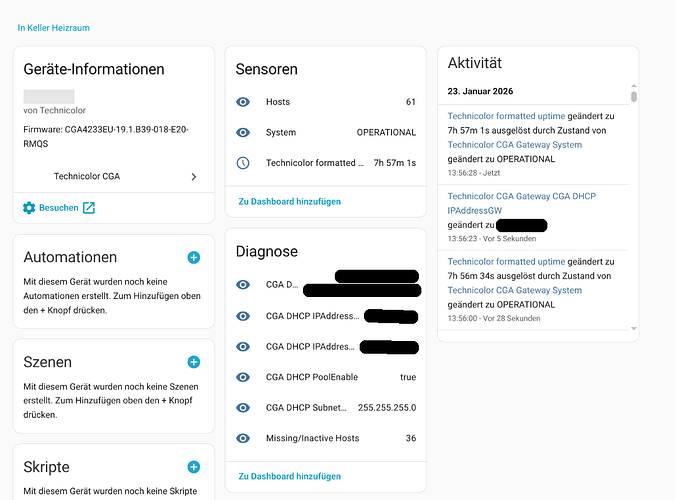The image size is (675, 500).
Task: Click the external link icon beside Besuchen
Action: pyautogui.click(x=89, y=208)
